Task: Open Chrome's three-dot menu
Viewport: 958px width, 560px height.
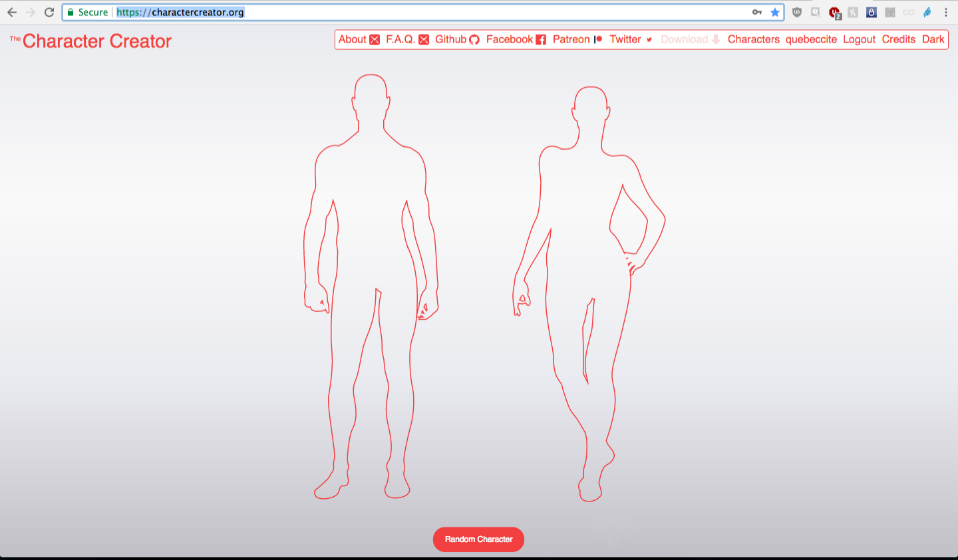Action: point(946,12)
